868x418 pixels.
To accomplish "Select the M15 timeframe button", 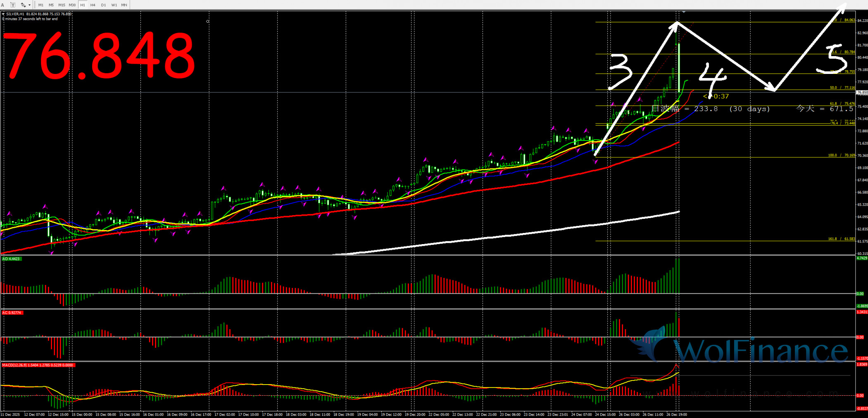I will (x=62, y=5).
